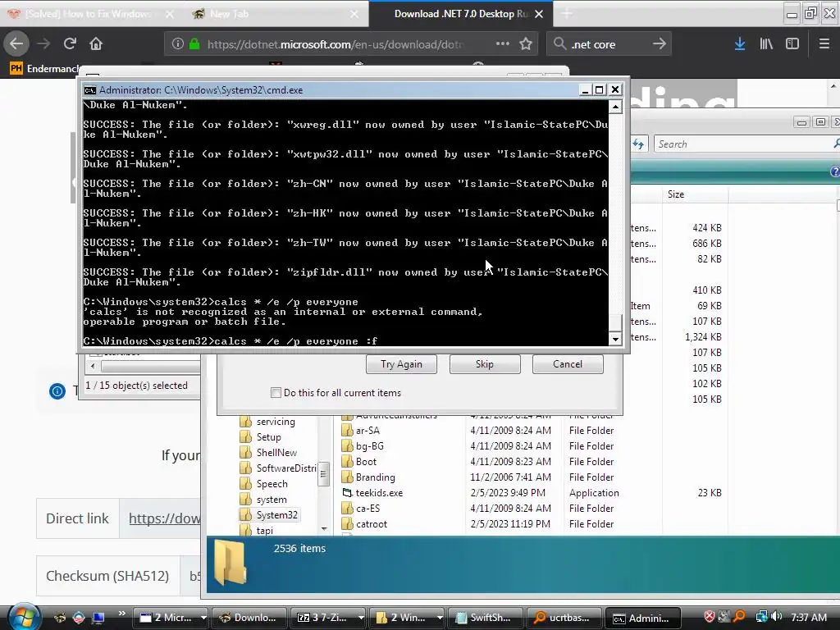840x630 pixels.
Task: Select the ca-ES folder in file list
Action: [x=367, y=509]
